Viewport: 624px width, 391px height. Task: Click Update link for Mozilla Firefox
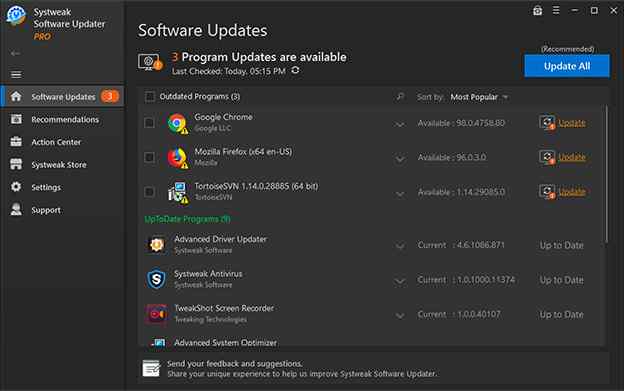coord(572,158)
